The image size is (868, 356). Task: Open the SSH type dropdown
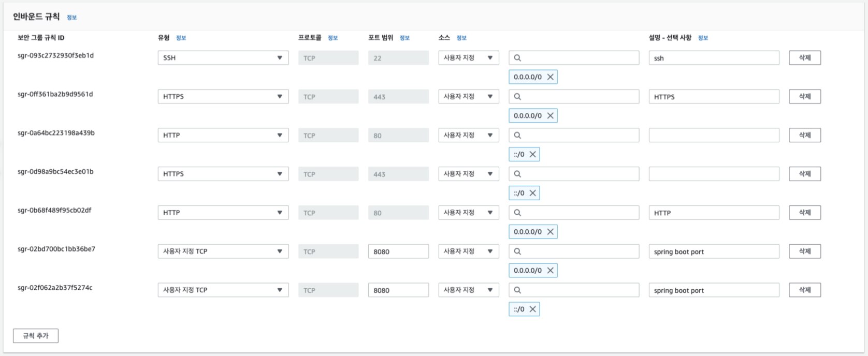pyautogui.click(x=223, y=58)
